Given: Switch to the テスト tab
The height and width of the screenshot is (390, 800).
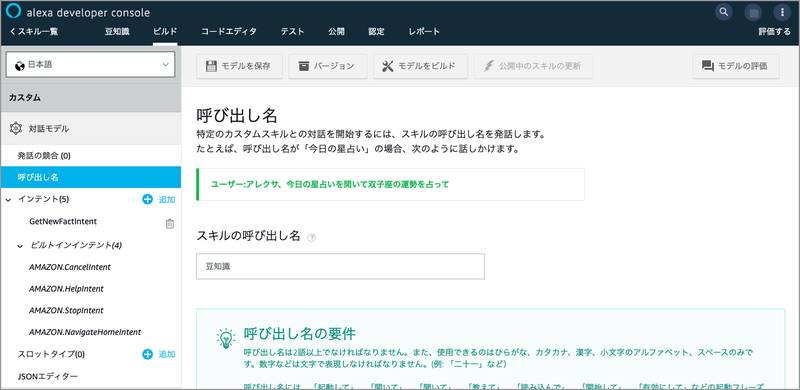Looking at the screenshot, I should pos(292,32).
